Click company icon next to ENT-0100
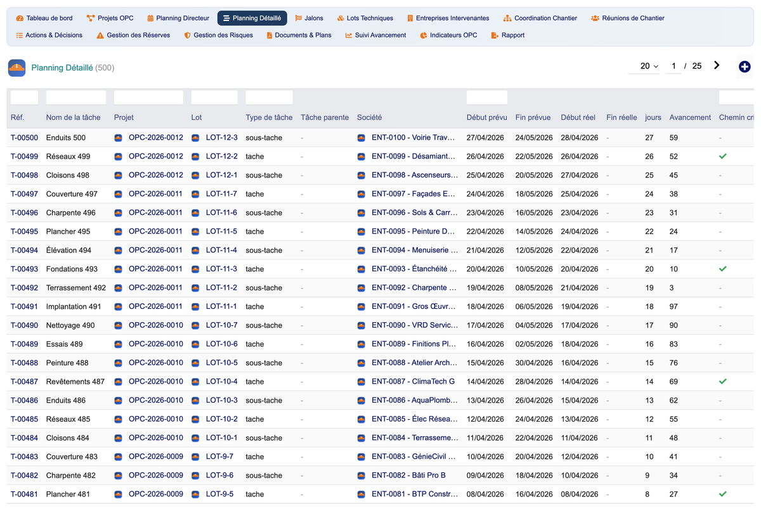Image resolution: width=761 pixels, height=532 pixels. point(361,138)
